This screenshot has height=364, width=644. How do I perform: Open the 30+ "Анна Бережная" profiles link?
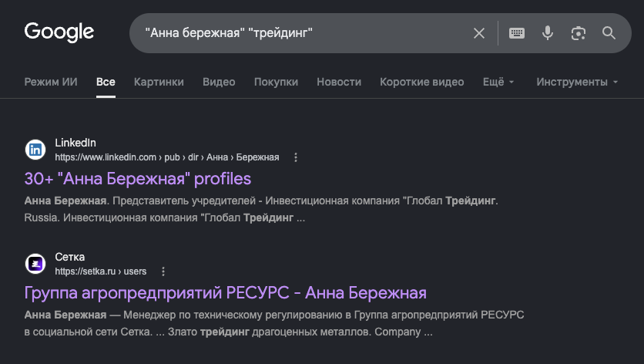point(138,179)
